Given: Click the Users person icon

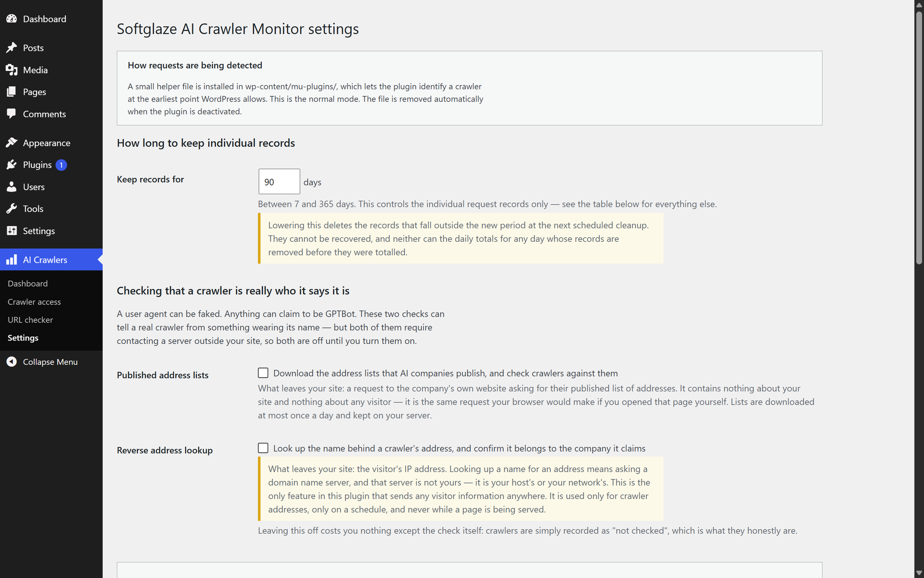Looking at the screenshot, I should (12, 187).
